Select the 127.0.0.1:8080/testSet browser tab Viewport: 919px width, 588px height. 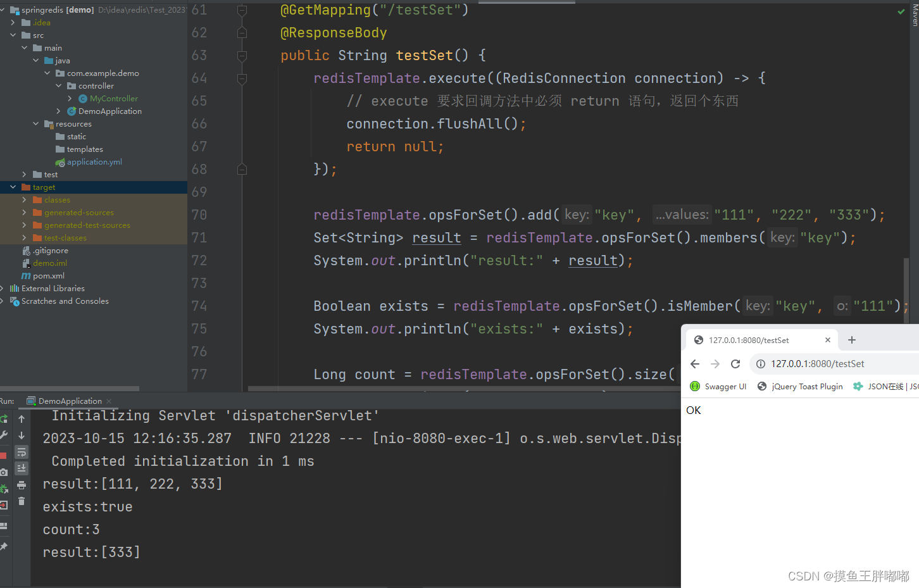click(x=761, y=340)
